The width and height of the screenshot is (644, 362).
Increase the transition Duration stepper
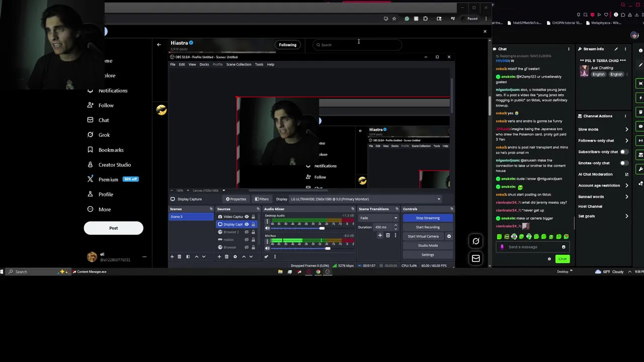click(395, 226)
